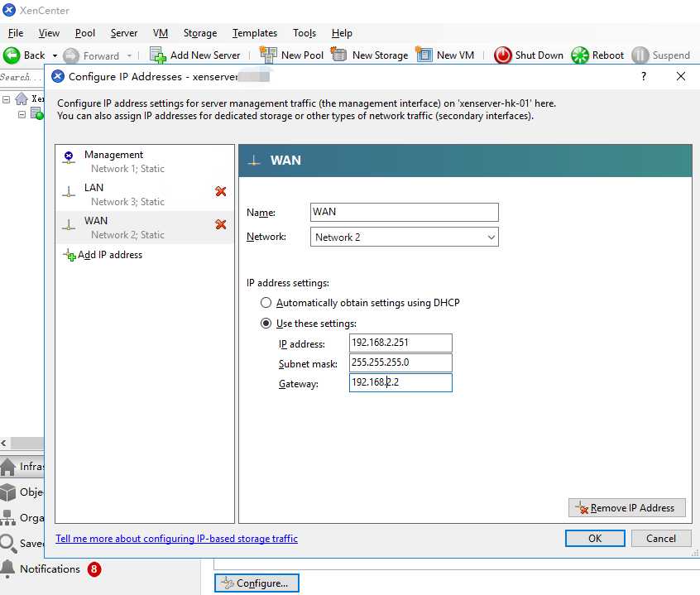
Task: Open the Pool menu
Action: click(85, 33)
